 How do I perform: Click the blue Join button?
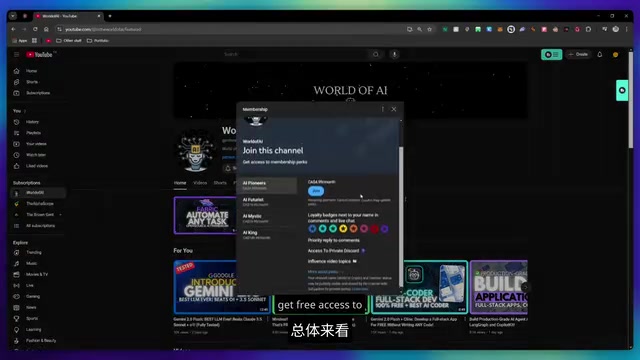tap(316, 191)
